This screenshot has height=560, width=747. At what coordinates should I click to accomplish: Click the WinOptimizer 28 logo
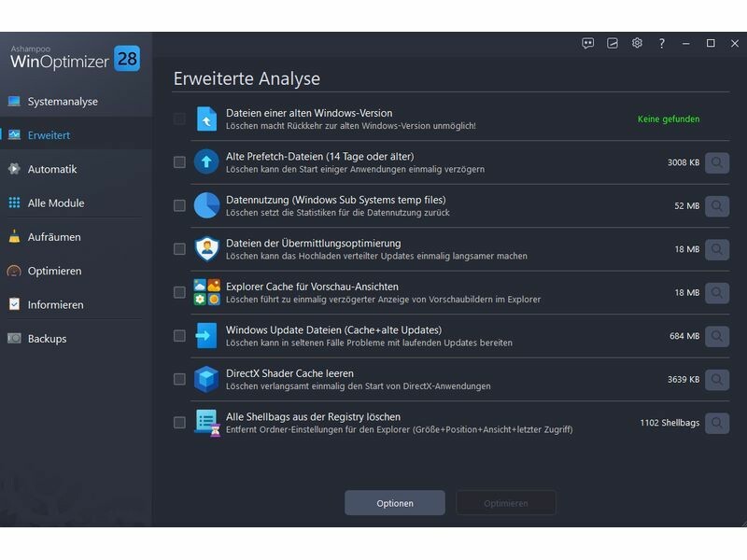tap(75, 58)
